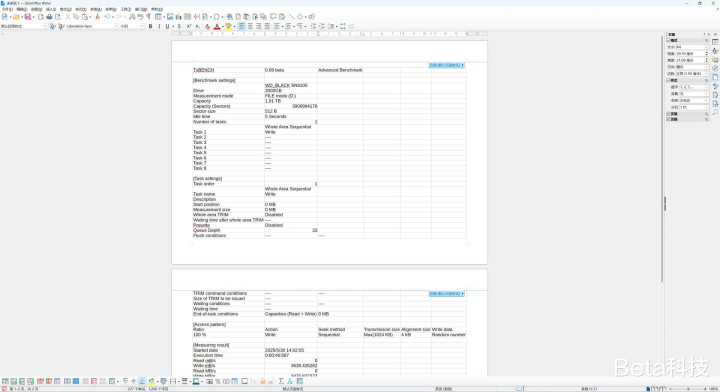720x392 pixels.
Task: Click the yellow Highlighting Color swatch
Action: [x=228, y=26]
